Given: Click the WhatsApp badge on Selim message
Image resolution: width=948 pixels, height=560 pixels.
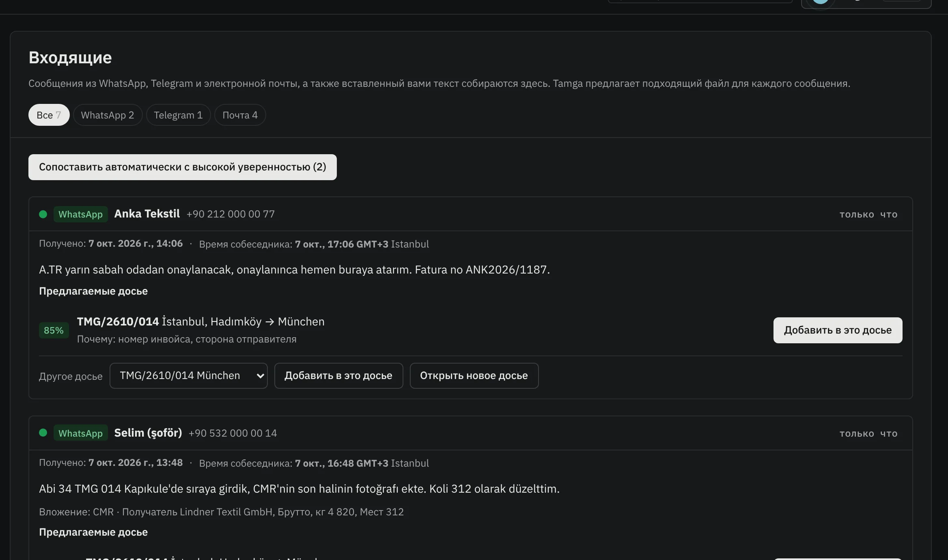Looking at the screenshot, I should coord(80,433).
